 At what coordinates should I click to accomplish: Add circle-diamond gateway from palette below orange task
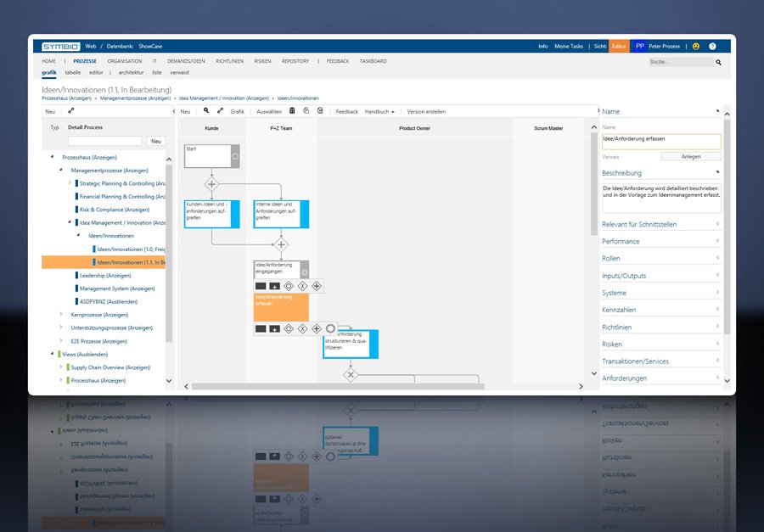click(x=289, y=329)
